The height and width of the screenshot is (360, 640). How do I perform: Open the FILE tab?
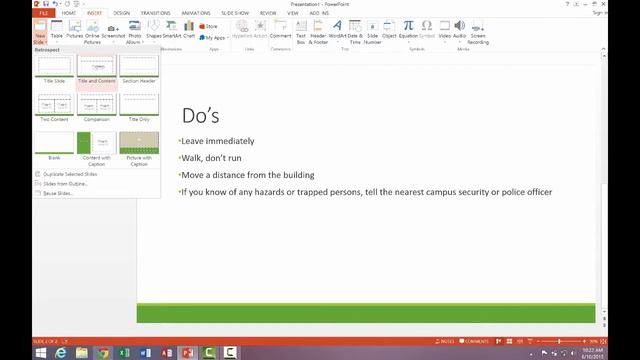click(x=44, y=13)
